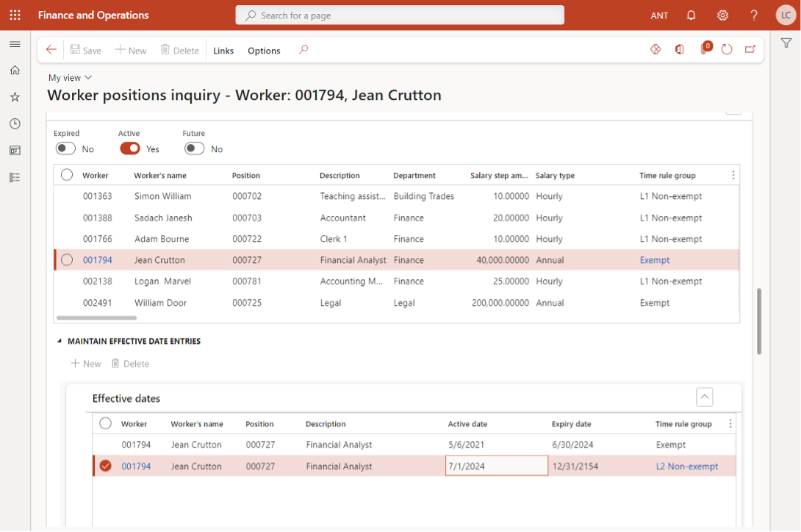Click the Links menu item
Viewport: 801px width, 532px height.
point(223,50)
